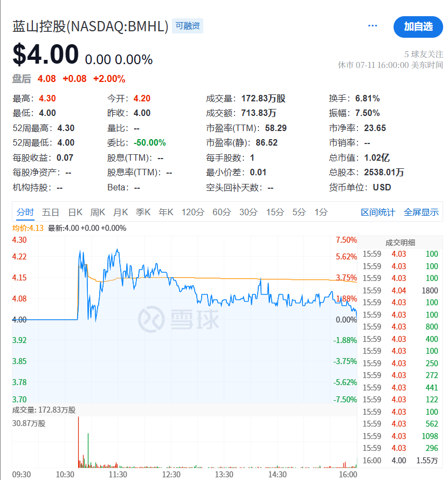Screen dimensions: 448x480
Task: Open 区间统计 interval statistics
Action: pyautogui.click(x=378, y=212)
